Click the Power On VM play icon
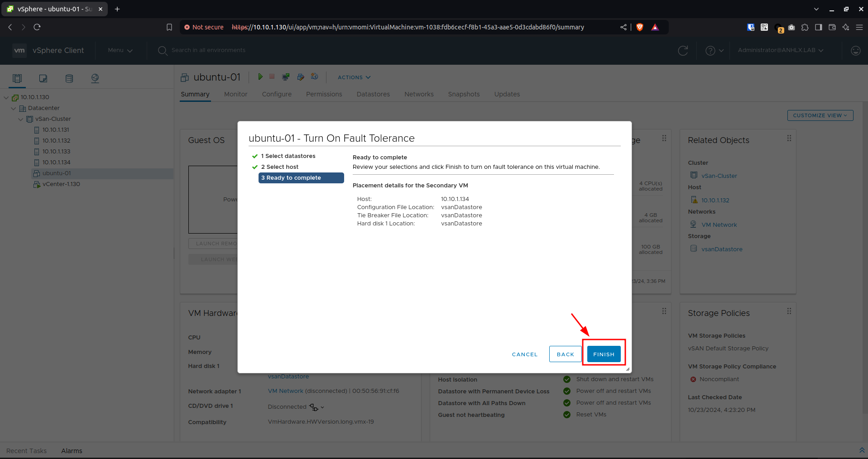This screenshot has width=868, height=459. (260, 77)
